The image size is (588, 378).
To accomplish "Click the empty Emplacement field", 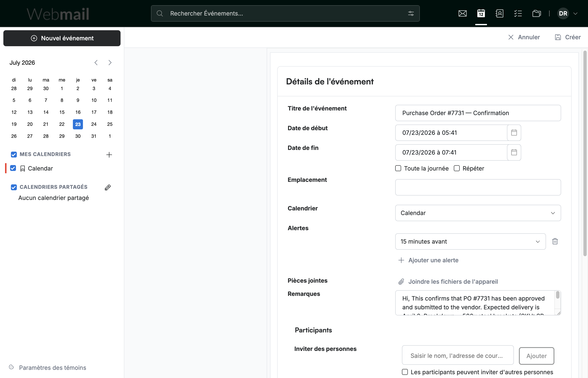I will tap(478, 187).
